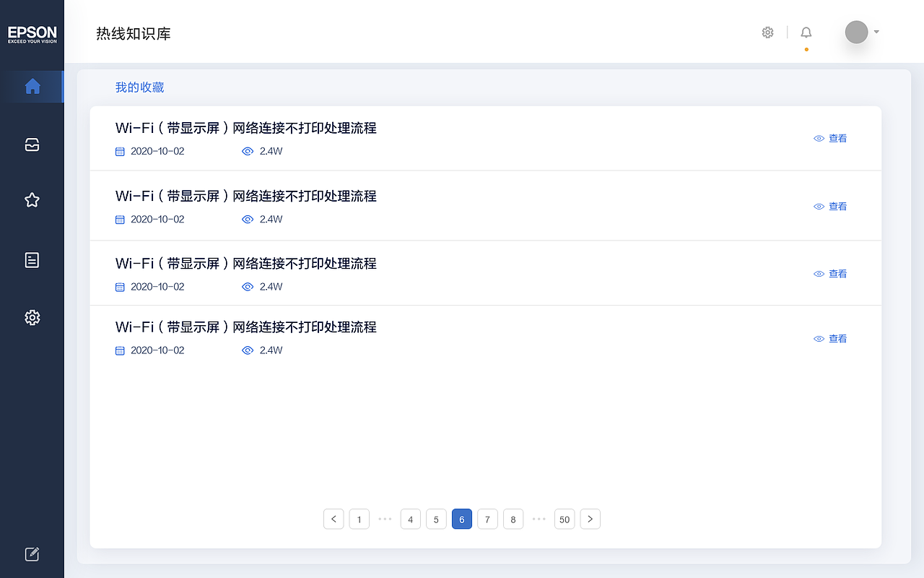Select the 我的收藏 tab

(x=140, y=87)
